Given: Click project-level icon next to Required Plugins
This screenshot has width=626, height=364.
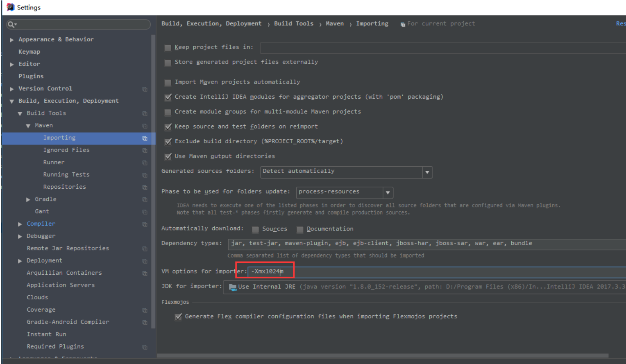Looking at the screenshot, I should point(145,347).
